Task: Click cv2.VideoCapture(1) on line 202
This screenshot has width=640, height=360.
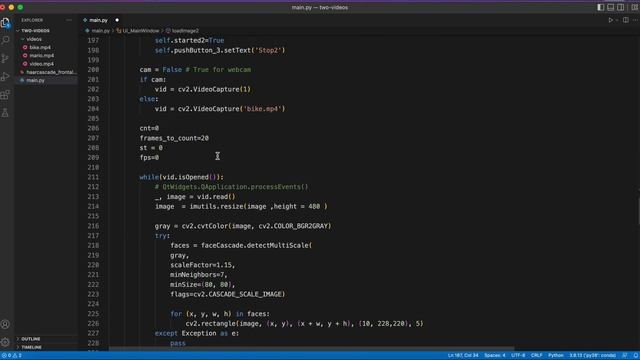Action: point(214,89)
